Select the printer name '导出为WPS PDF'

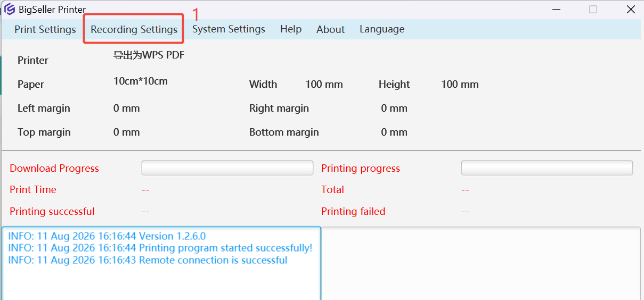[149, 55]
